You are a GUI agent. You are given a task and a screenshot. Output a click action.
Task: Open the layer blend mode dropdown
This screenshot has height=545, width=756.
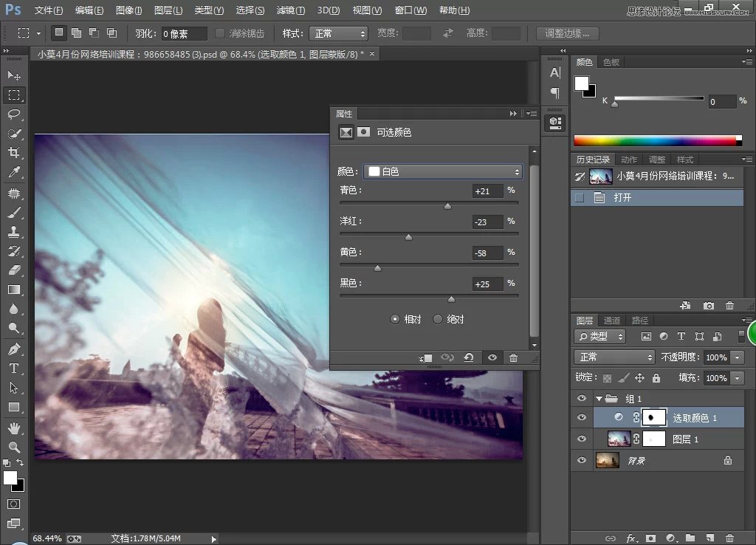coord(614,357)
